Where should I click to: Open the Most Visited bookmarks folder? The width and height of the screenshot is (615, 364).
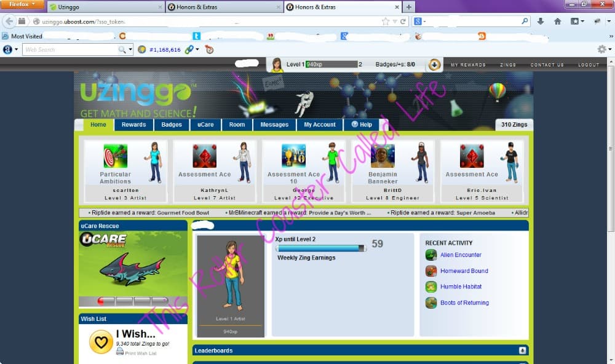click(22, 36)
